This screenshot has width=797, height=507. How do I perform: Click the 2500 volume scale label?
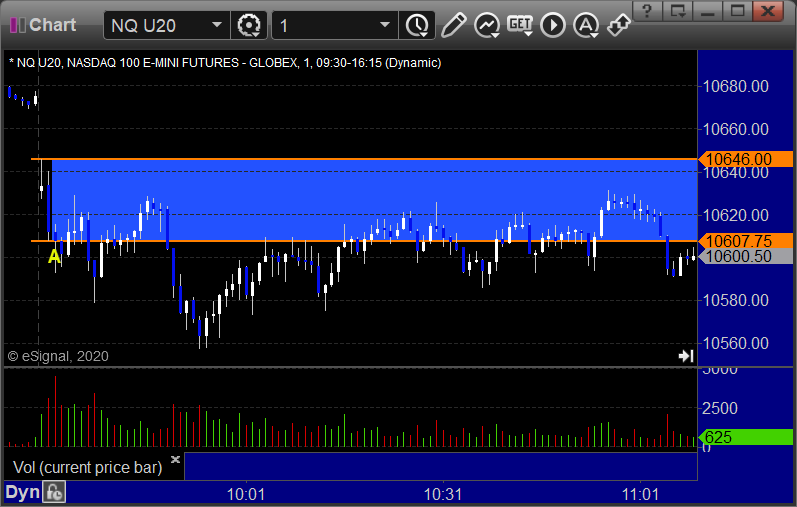point(720,408)
